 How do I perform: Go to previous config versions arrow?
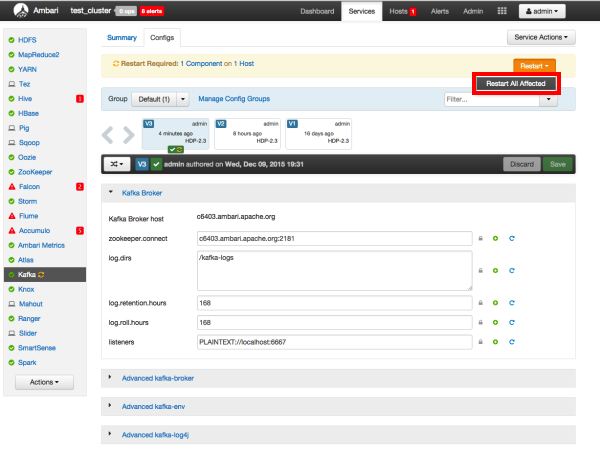coord(108,135)
